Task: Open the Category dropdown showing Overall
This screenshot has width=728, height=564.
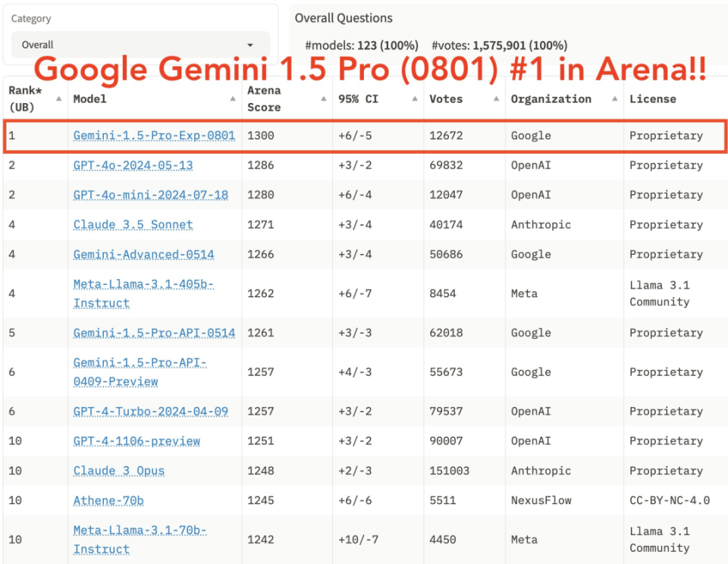Action: click(140, 45)
